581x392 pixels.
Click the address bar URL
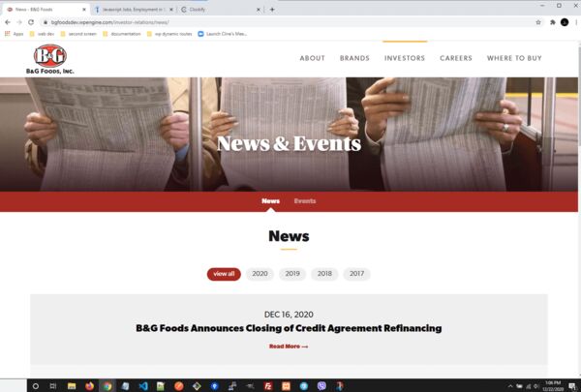(110, 22)
